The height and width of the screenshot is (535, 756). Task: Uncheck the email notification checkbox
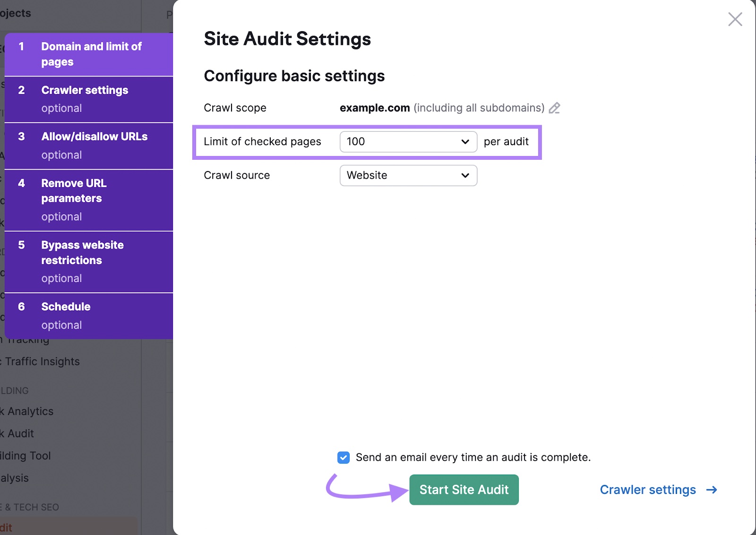pyautogui.click(x=344, y=457)
